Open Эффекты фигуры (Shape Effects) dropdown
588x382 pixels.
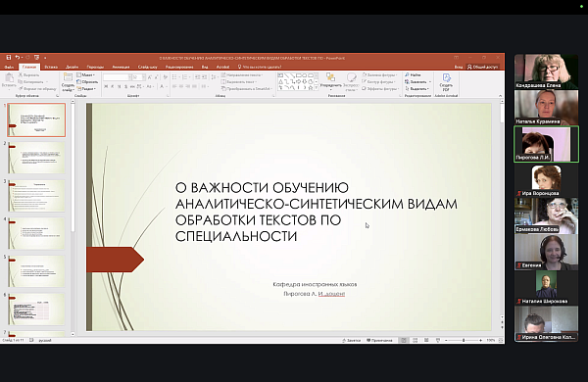[380, 89]
